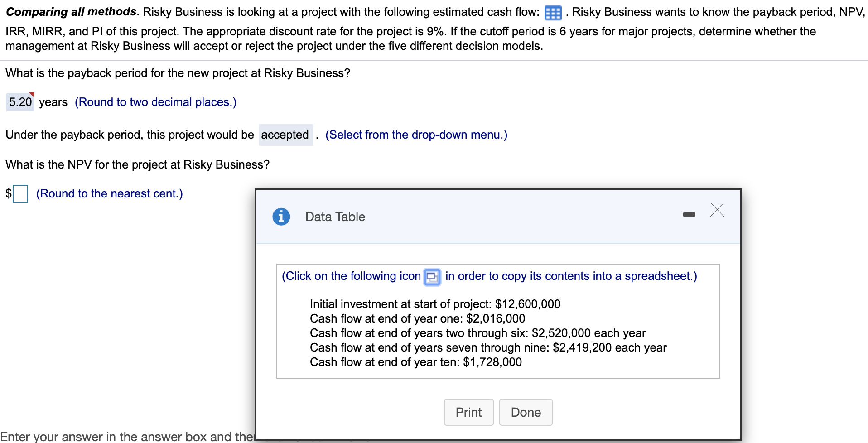868x443 pixels.
Task: Click the Select from the drop-down menu hint
Action: tap(416, 135)
